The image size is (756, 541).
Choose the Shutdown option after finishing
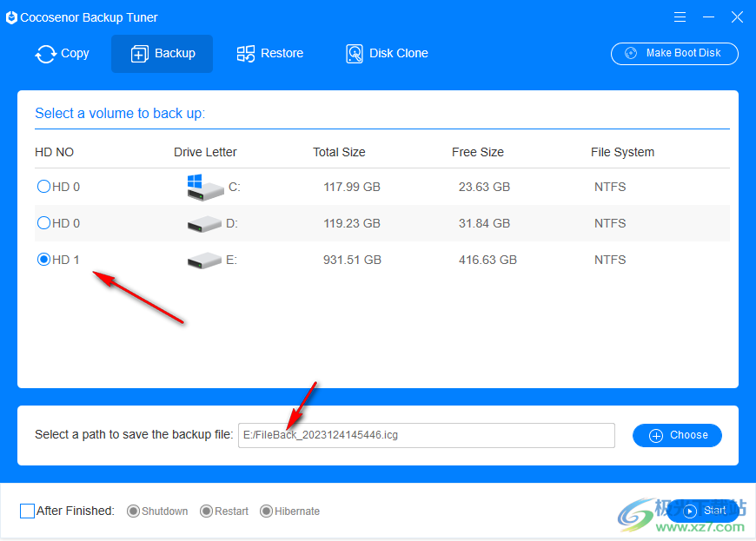134,511
